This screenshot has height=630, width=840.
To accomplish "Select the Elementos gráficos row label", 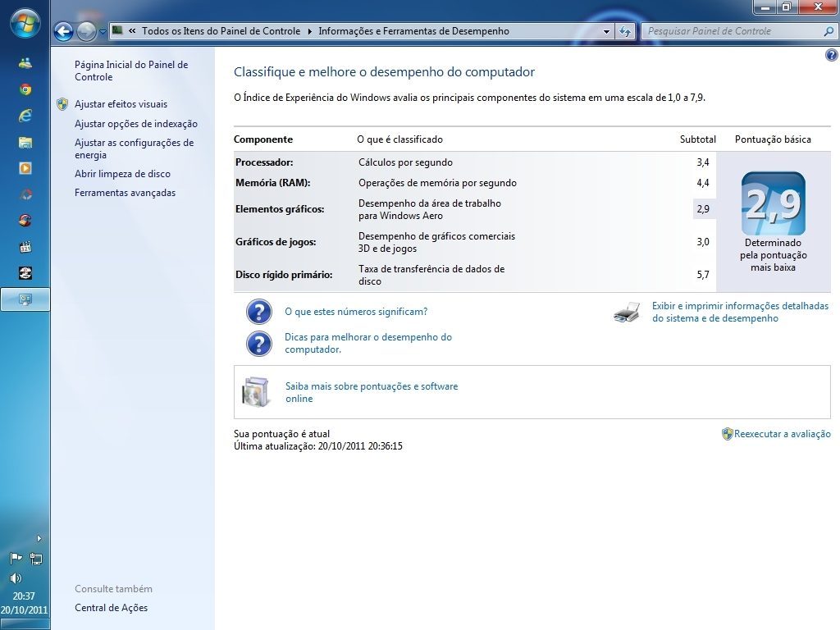I will tap(280, 209).
